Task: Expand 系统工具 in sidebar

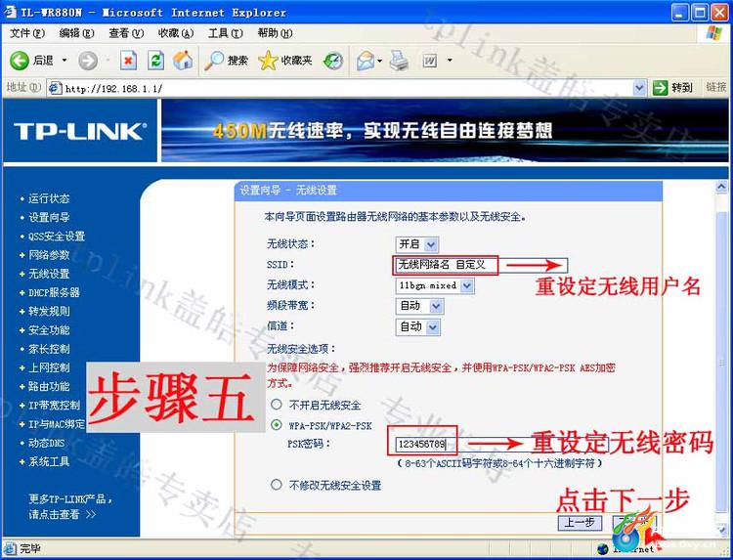Action: pyautogui.click(x=49, y=461)
